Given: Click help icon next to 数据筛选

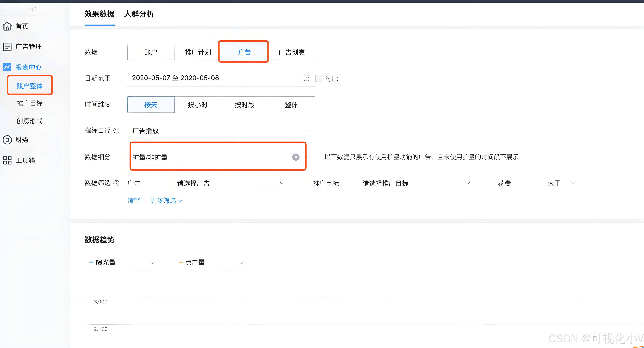Looking at the screenshot, I should [116, 183].
